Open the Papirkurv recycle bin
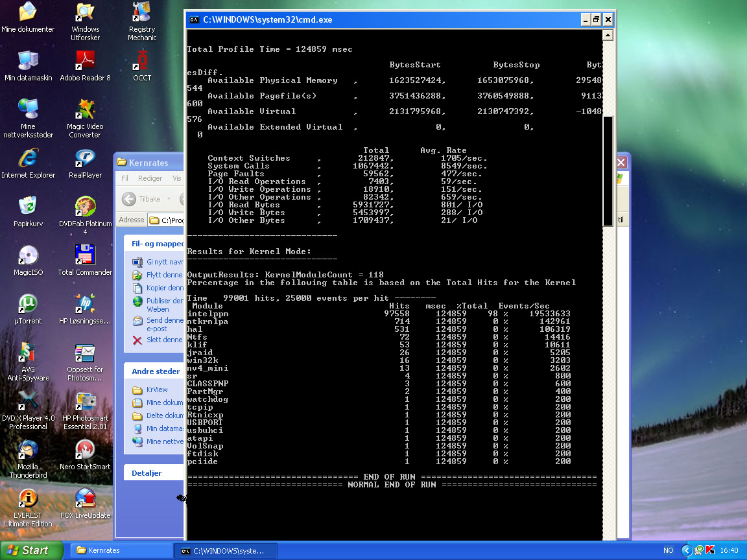 pos(28,207)
